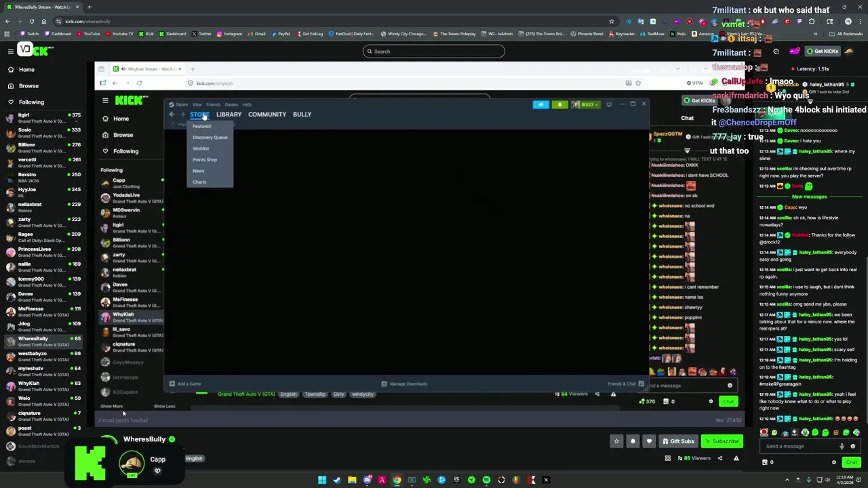This screenshot has width=868, height=488.
Task: Toggle the notification bell for WheresBully
Action: (633, 441)
